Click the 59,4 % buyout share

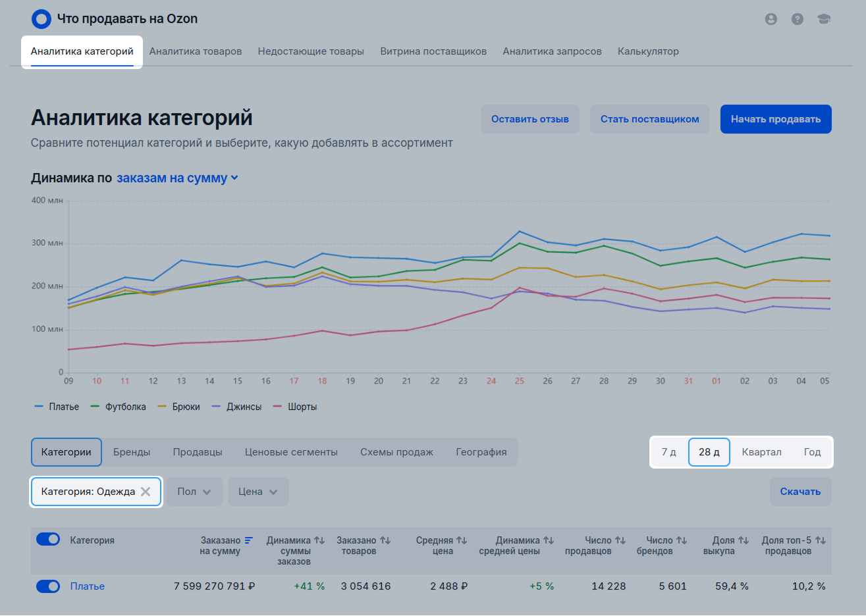[732, 586]
